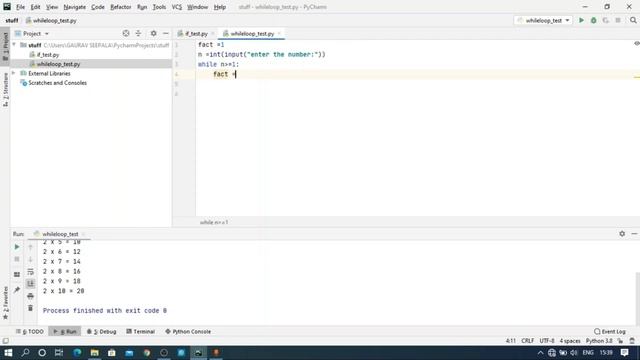
Task: Toggle the Structure side panel
Action: (5, 90)
